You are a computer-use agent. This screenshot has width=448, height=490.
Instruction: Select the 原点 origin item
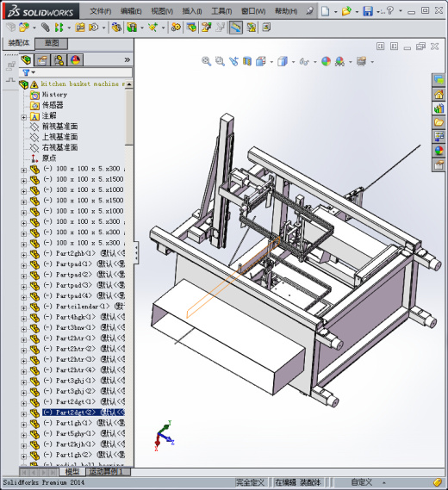49,158
